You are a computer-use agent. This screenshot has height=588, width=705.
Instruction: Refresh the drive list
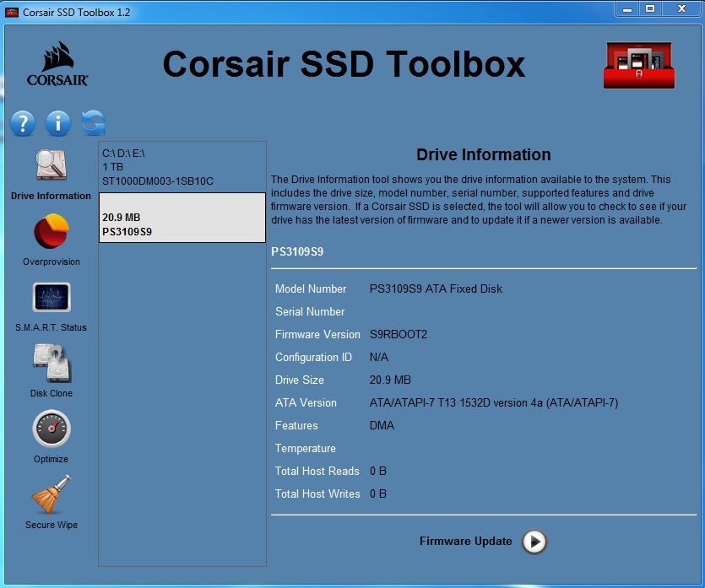click(x=94, y=123)
